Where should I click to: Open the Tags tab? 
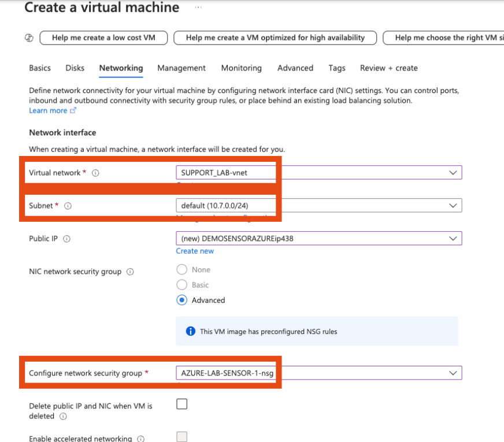click(x=337, y=68)
